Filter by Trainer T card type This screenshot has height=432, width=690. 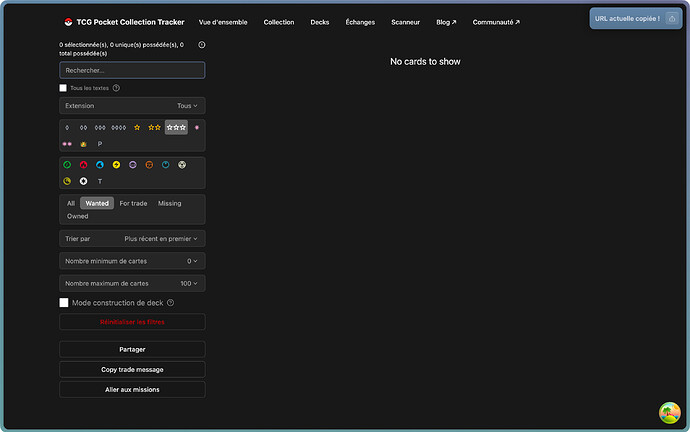click(x=100, y=181)
